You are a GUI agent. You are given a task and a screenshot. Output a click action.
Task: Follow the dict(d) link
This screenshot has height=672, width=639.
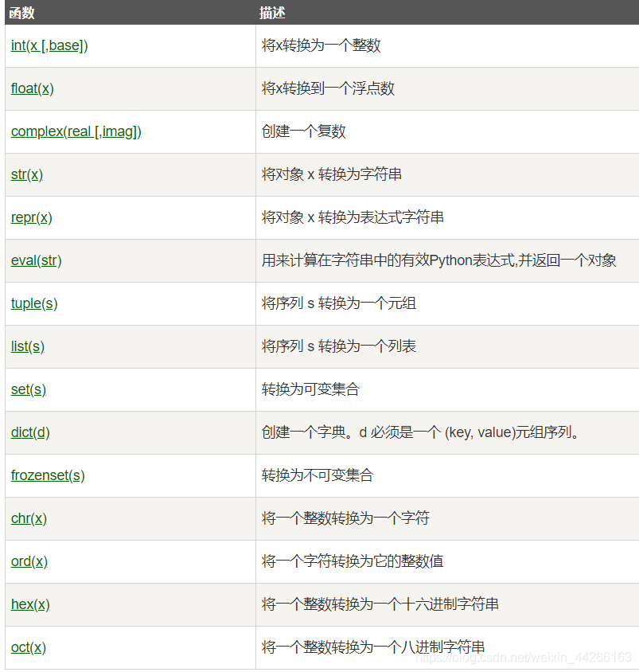[x=30, y=432]
